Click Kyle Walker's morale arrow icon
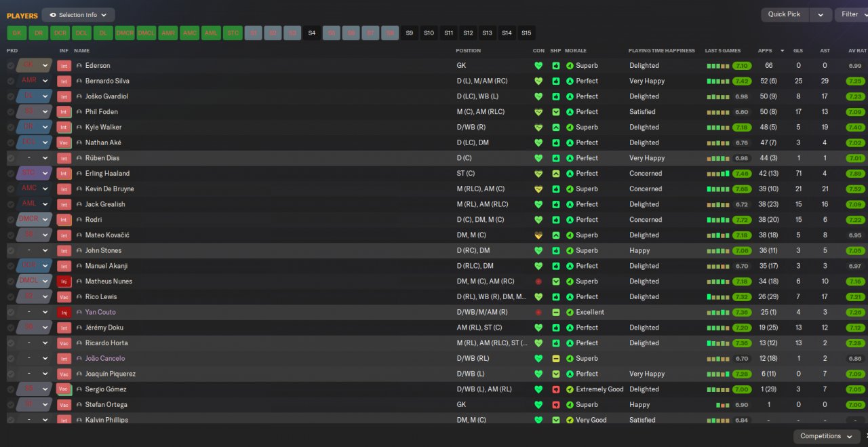The height and width of the screenshot is (447, 868). (x=570, y=128)
